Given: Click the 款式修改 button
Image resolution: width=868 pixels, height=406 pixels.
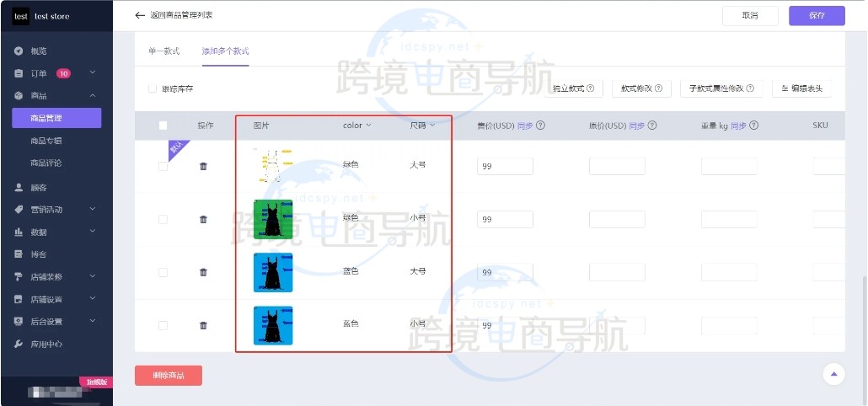Looking at the screenshot, I should pos(641,88).
